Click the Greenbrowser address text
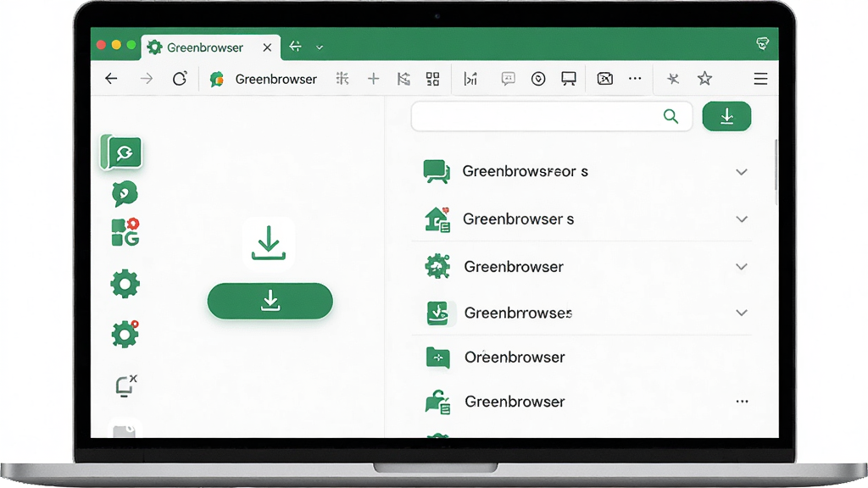 point(275,79)
